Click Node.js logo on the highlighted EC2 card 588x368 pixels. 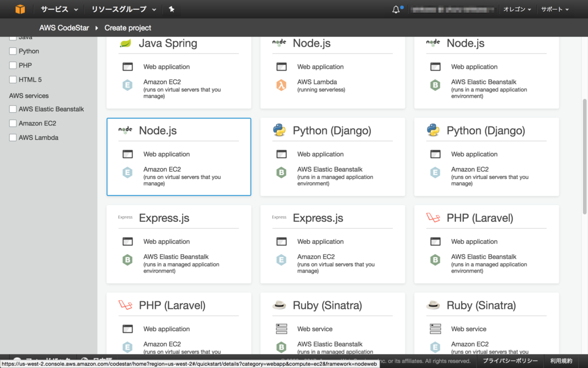click(125, 131)
